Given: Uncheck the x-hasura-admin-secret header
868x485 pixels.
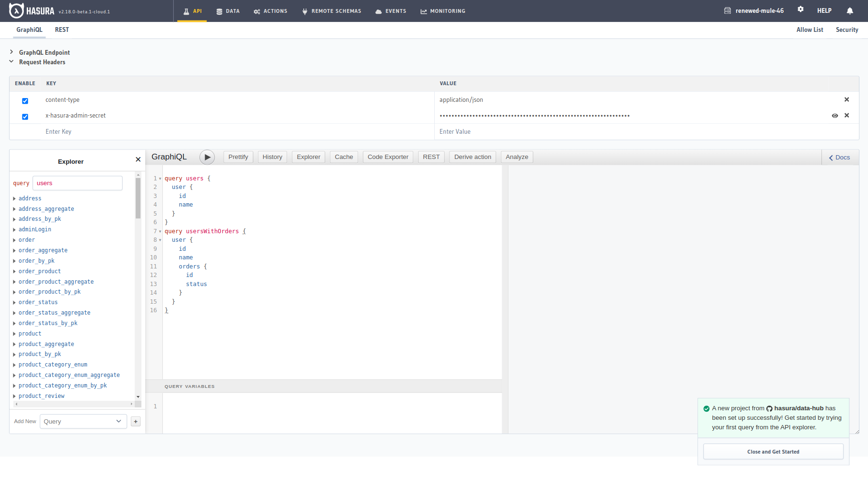Looking at the screenshot, I should coord(25,116).
